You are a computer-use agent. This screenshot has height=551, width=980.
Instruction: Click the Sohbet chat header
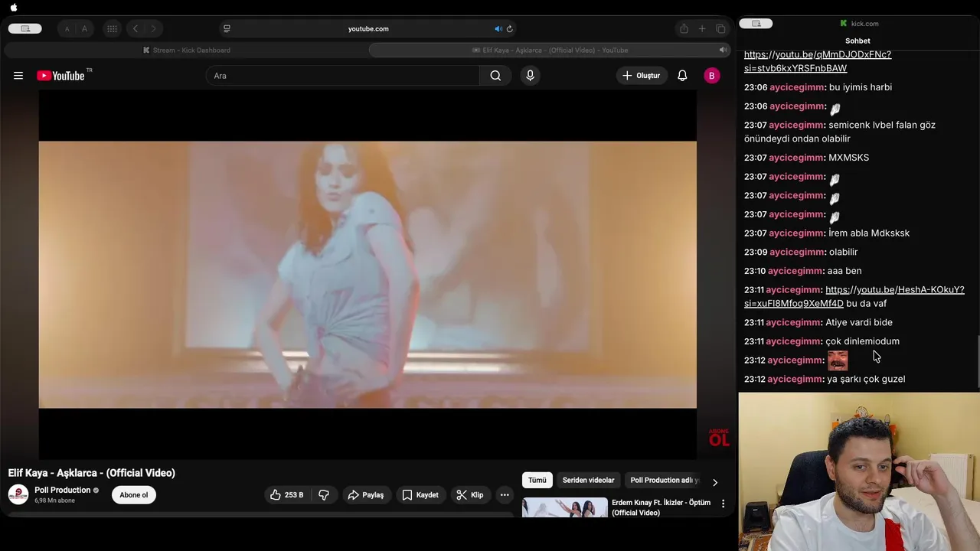coord(857,41)
